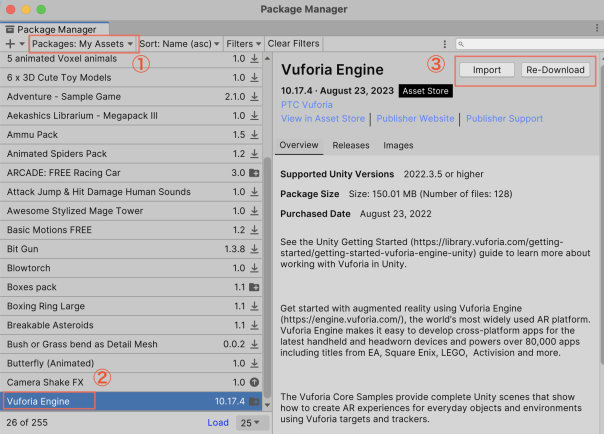604x434 pixels.
Task: Click import folder icon for ARCADE: FREE Racing Car
Action: pyautogui.click(x=254, y=173)
